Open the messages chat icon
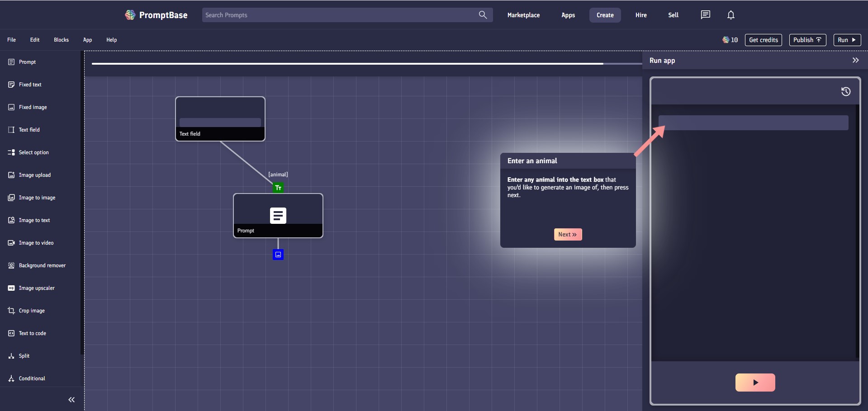The width and height of the screenshot is (868, 411). (x=705, y=15)
